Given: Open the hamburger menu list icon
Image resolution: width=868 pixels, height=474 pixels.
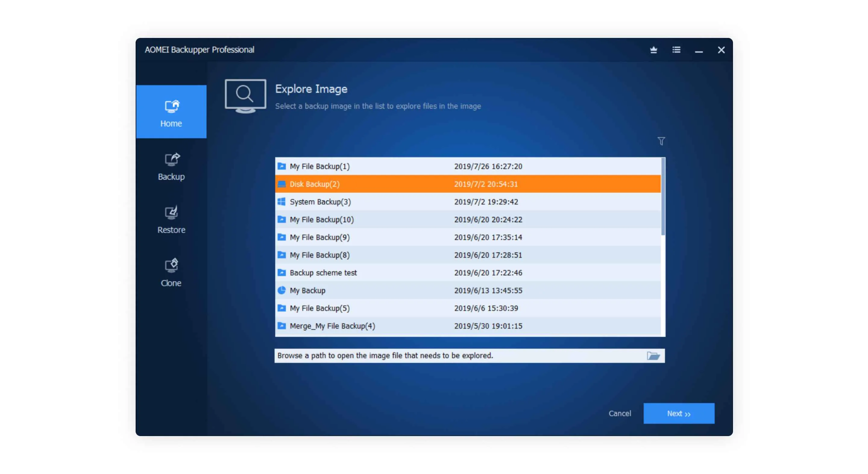Looking at the screenshot, I should [676, 50].
